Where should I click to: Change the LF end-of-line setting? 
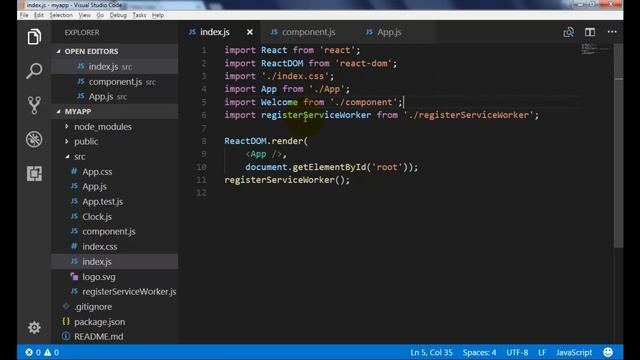click(x=542, y=352)
